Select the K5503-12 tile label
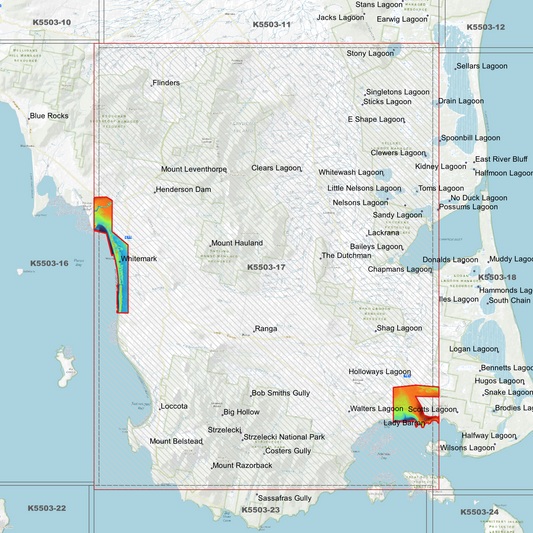The width and height of the screenshot is (533, 533). pos(485,27)
